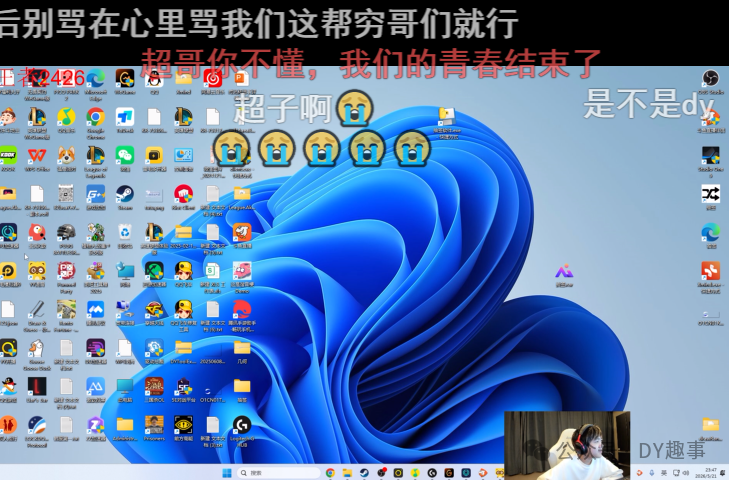Open the shortcut labeled Microsoft Edge
This screenshot has height=480, width=729.
coord(96,82)
